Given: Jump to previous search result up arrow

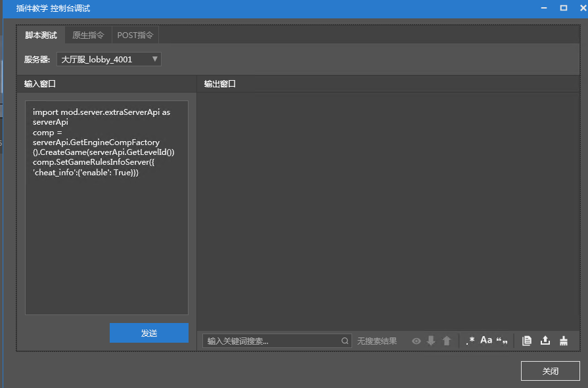Looking at the screenshot, I should click(447, 341).
